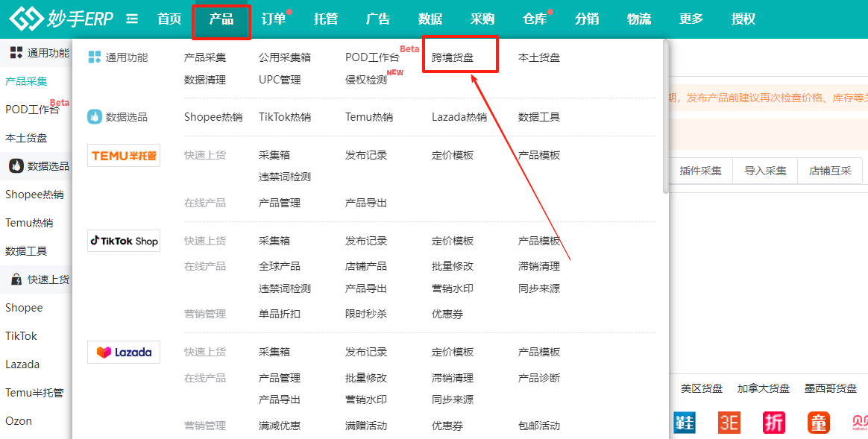Open 采集箱 under the TEMU半托管 section

[274, 156]
